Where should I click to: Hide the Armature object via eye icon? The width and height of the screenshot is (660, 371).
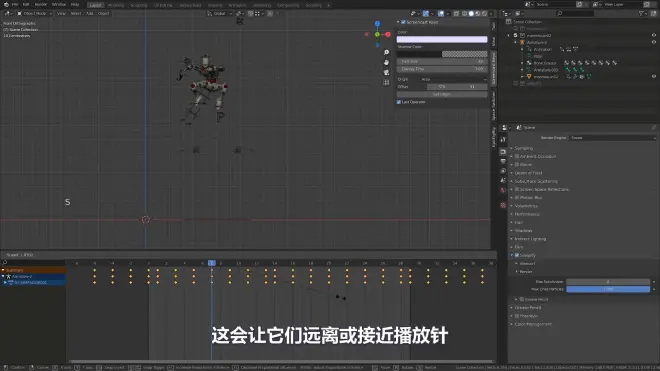tap(654, 42)
